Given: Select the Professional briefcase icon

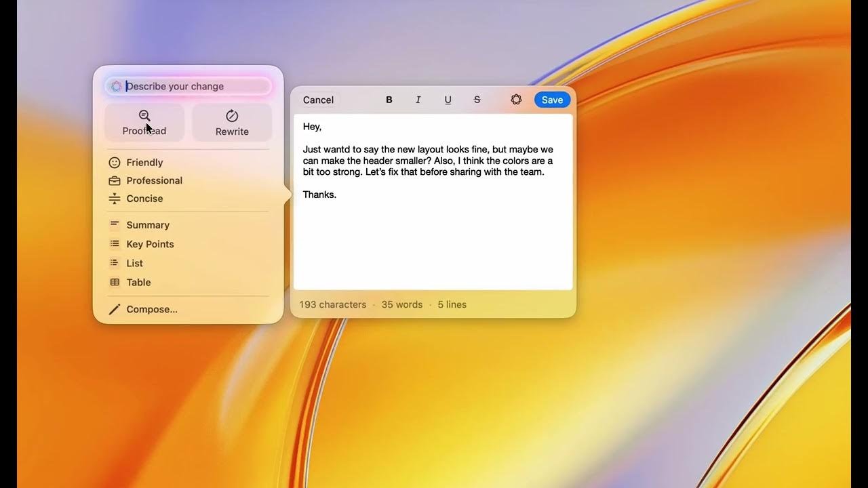Looking at the screenshot, I should coord(114,180).
